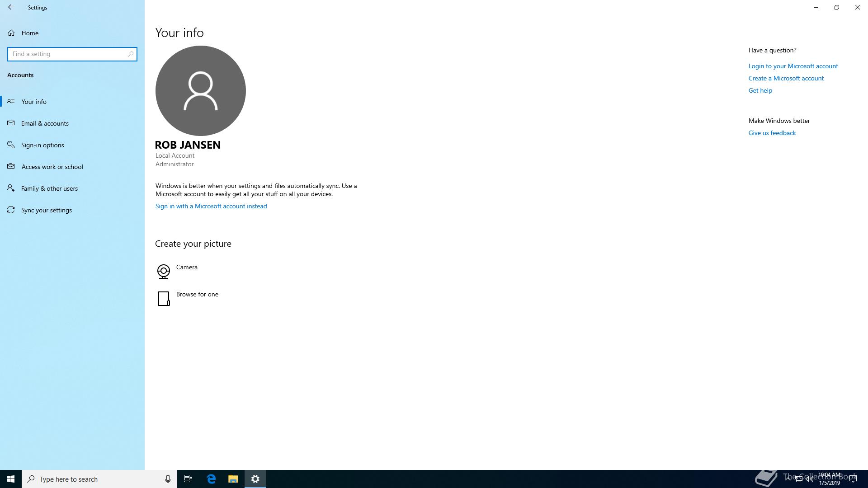Click the Home icon in sidebar

pos(11,33)
